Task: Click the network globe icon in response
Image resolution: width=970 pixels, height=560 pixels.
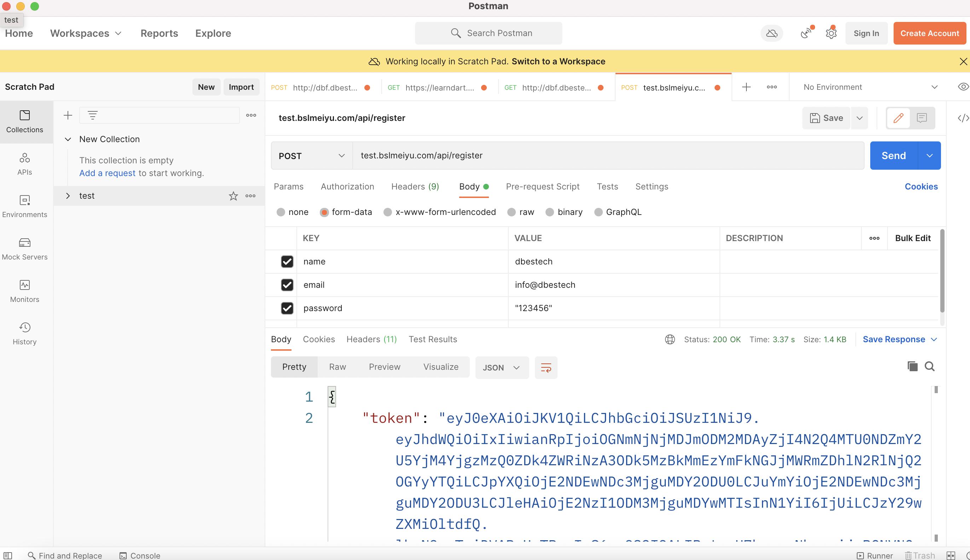Action: tap(670, 339)
